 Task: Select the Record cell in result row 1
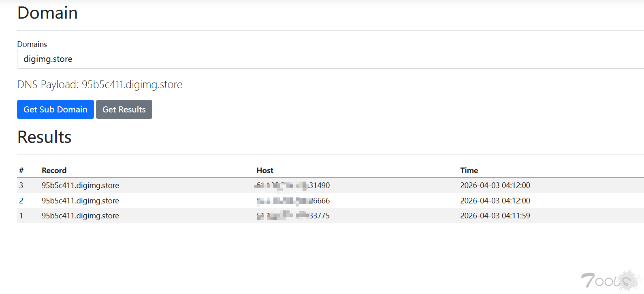[80, 216]
